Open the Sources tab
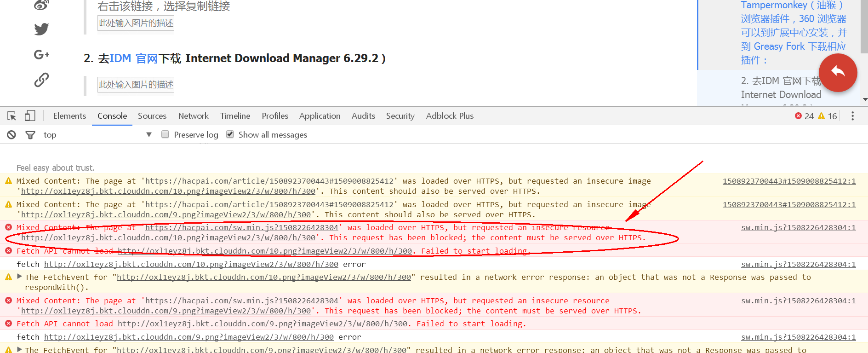 (152, 116)
